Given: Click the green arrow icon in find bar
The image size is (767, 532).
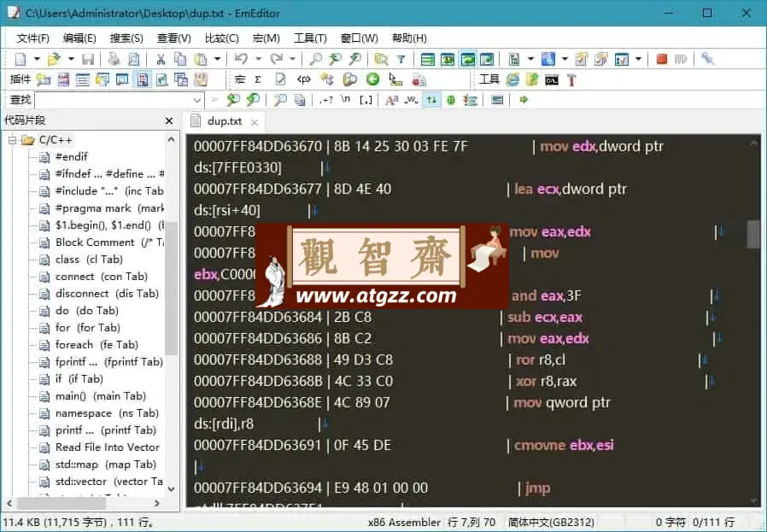Looking at the screenshot, I should click(x=524, y=100).
